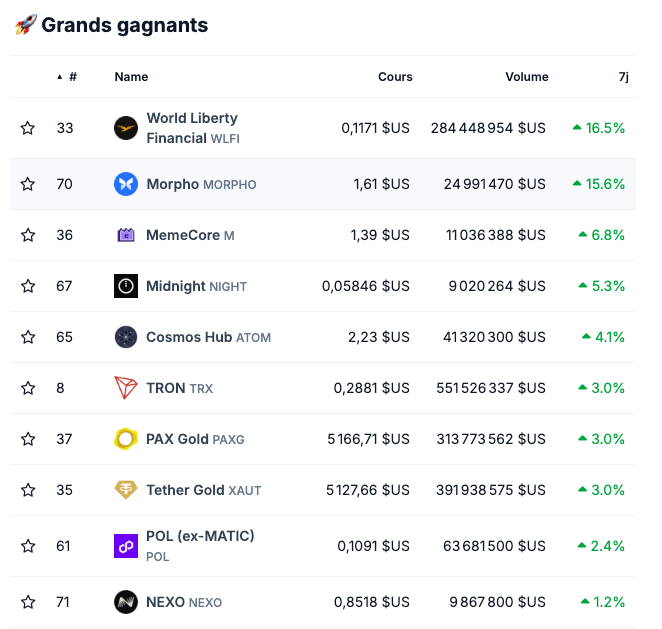
Task: Sort by the Name column header
Action: [x=131, y=77]
